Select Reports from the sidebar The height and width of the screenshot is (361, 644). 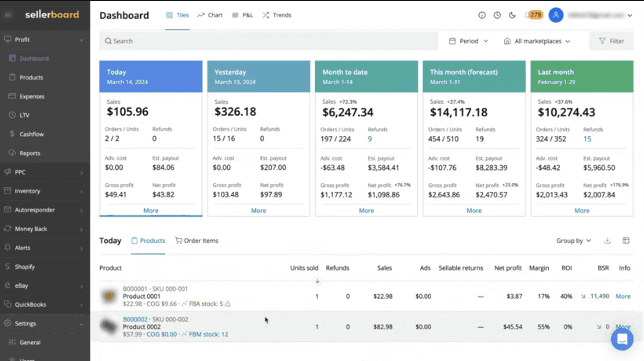point(30,153)
